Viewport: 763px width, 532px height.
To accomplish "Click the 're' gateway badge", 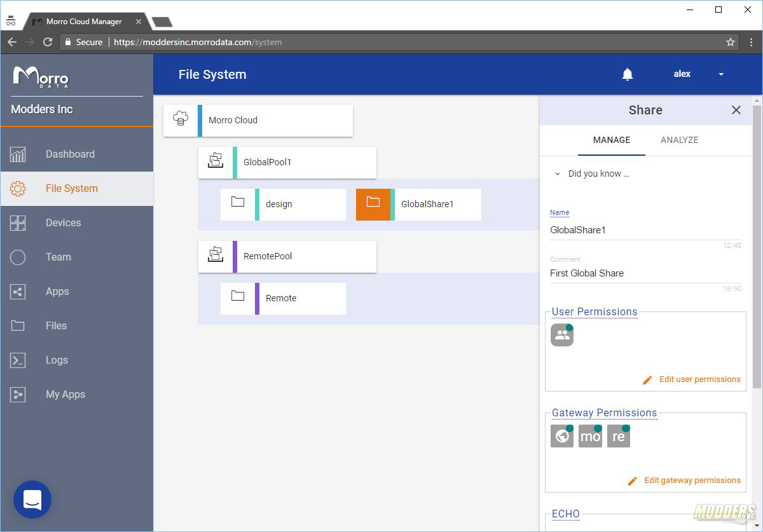I will [x=619, y=436].
